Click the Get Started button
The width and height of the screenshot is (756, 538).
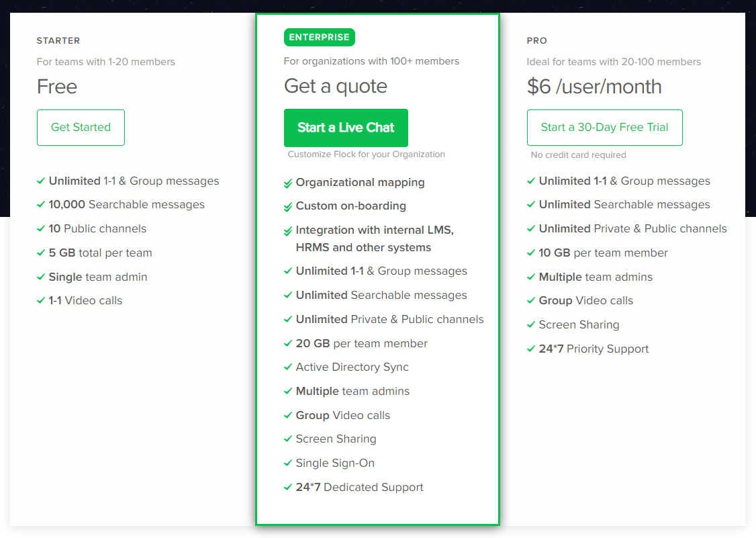[81, 128]
